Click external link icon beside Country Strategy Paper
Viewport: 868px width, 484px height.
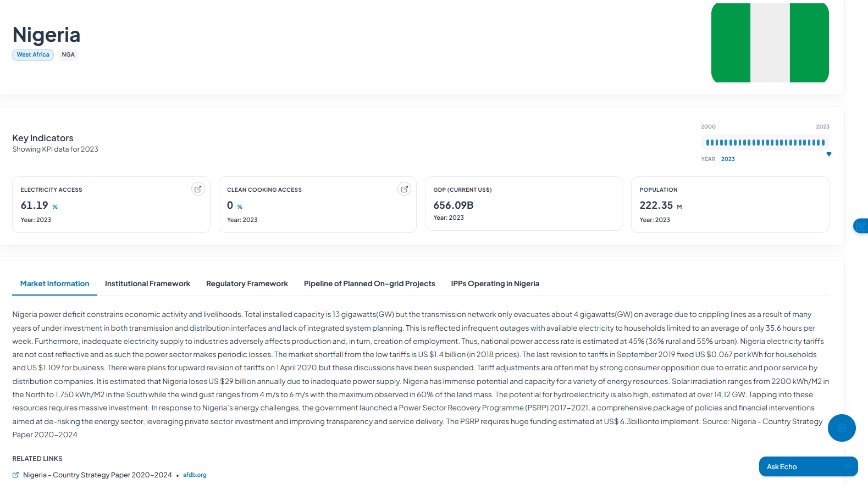15,475
